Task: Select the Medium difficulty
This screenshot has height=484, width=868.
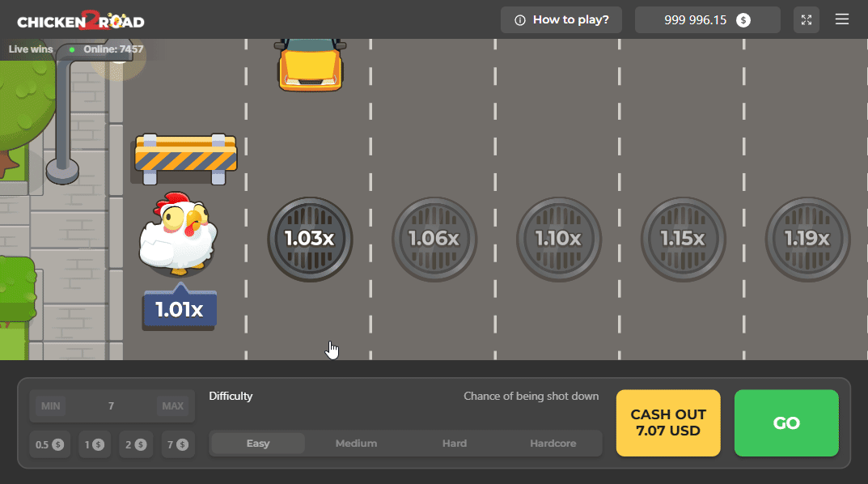Action: pos(357,443)
